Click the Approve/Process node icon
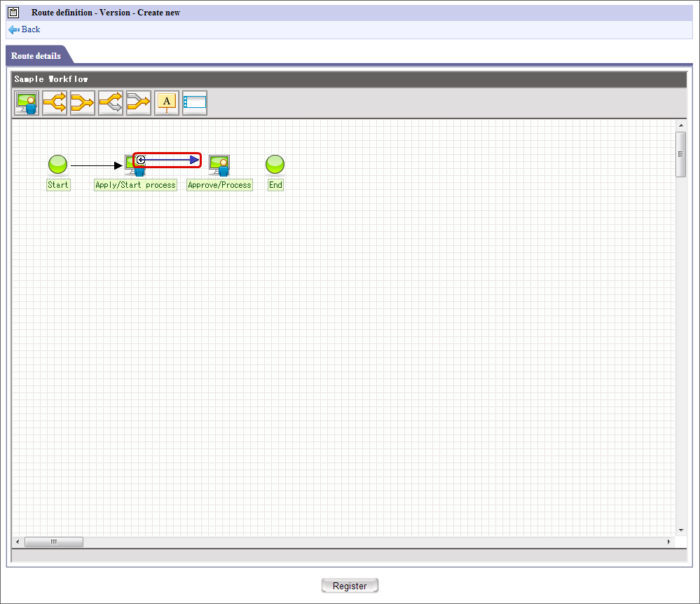 219,165
